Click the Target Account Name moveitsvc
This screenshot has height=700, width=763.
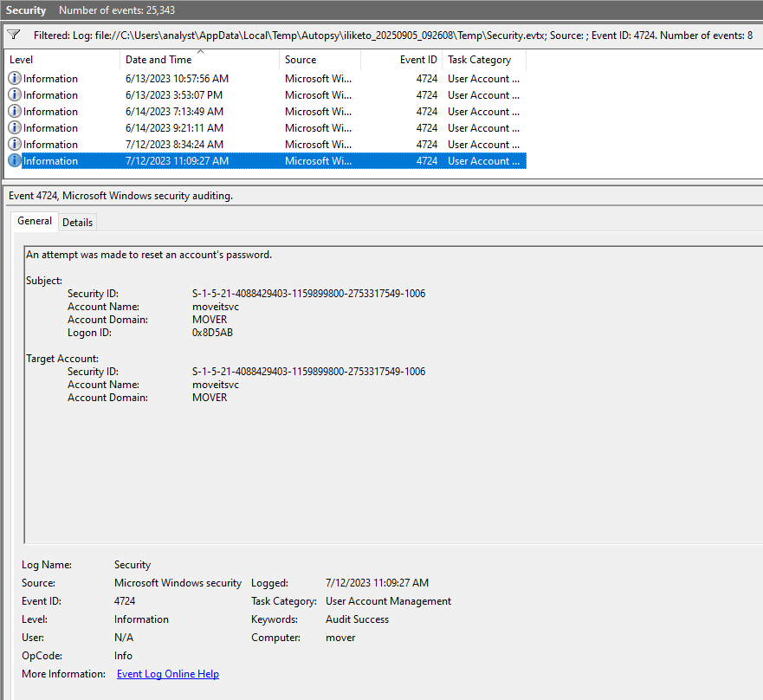click(x=216, y=385)
